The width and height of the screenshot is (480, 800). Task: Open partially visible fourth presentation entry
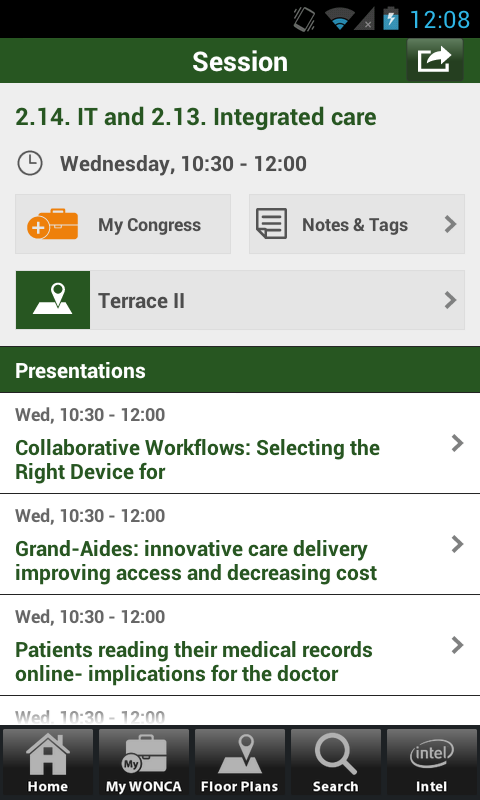pos(240,711)
